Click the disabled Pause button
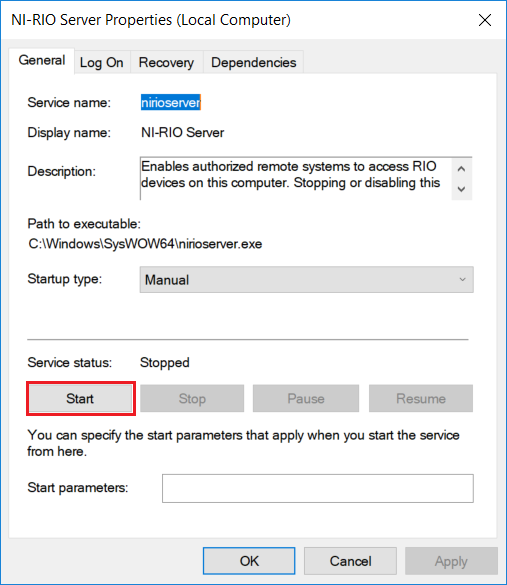The image size is (507, 585). click(306, 398)
